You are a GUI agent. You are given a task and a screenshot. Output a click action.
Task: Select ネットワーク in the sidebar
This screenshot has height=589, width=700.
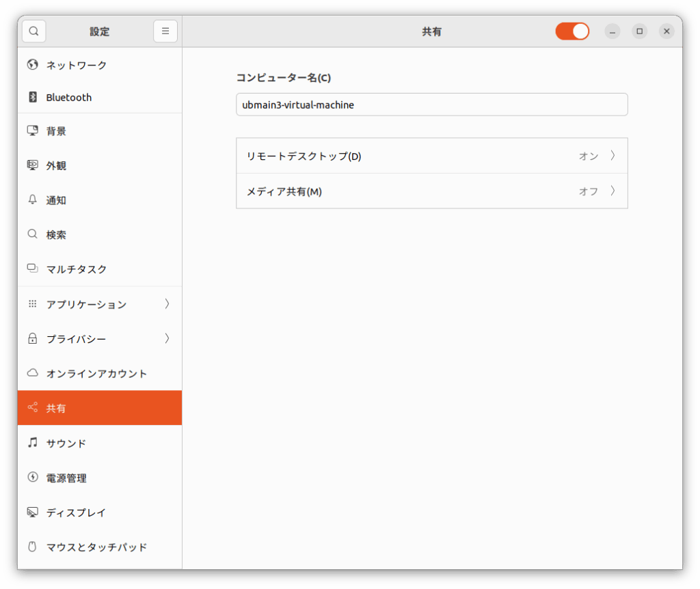(x=100, y=65)
